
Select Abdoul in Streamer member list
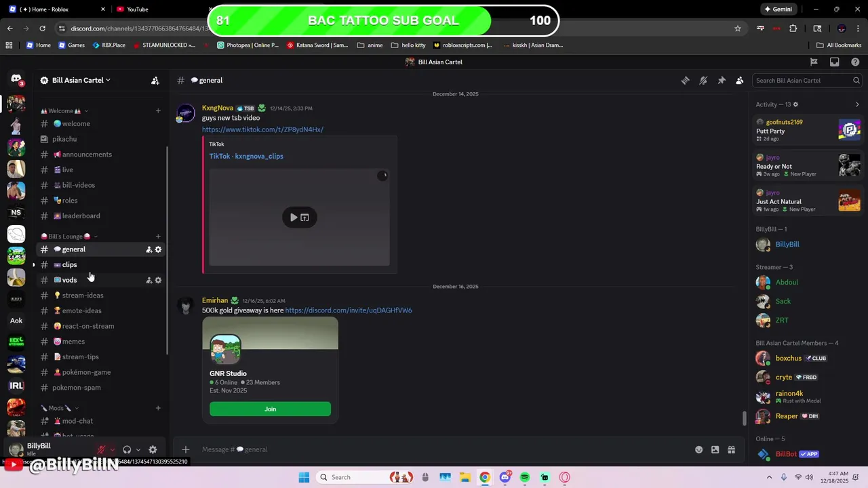(808, 282)
